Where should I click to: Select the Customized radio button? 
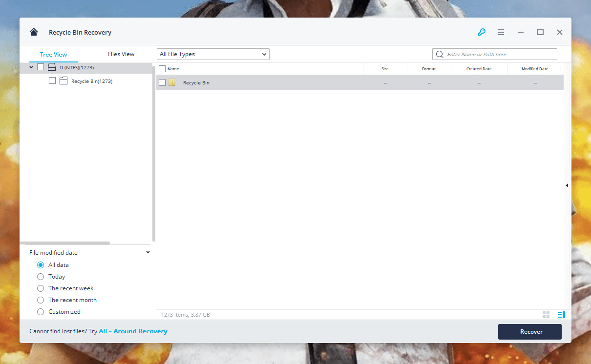coord(41,312)
